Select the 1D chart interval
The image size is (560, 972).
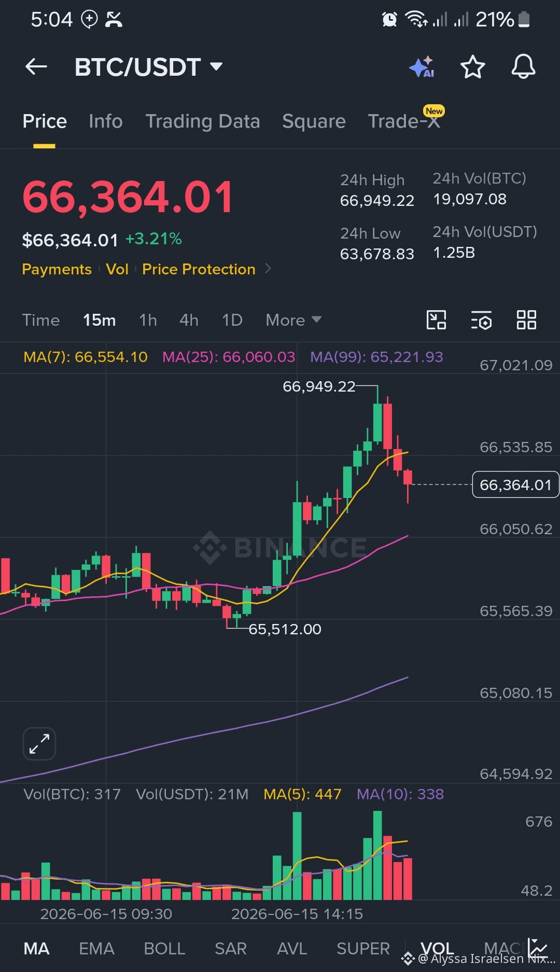pyautogui.click(x=232, y=320)
